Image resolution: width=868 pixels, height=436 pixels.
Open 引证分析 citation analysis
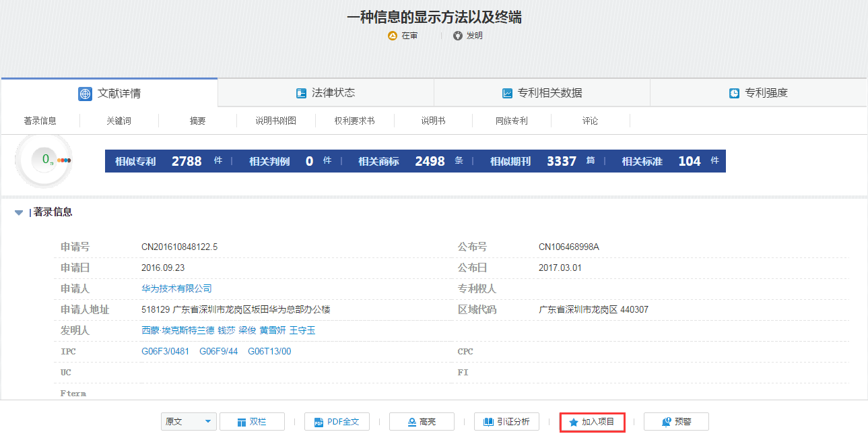506,422
